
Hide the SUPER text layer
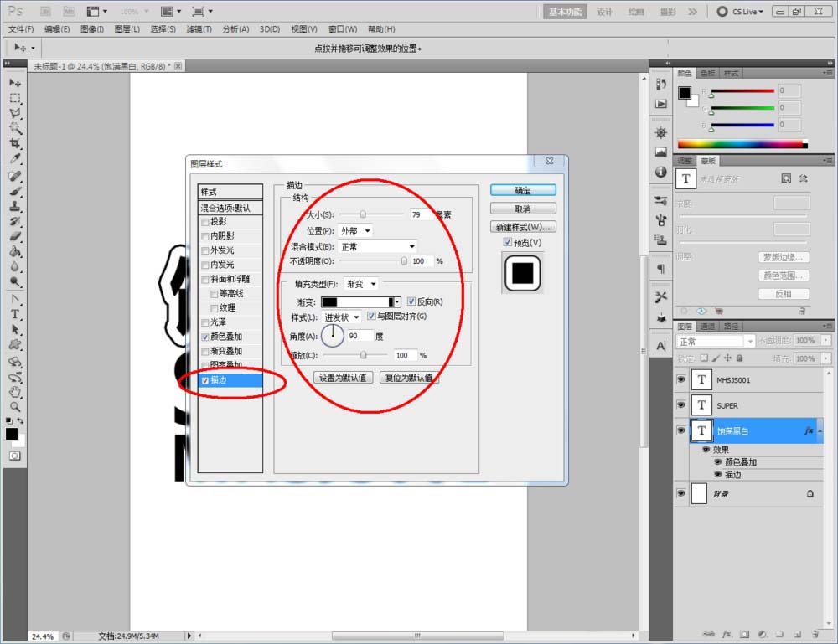[681, 405]
